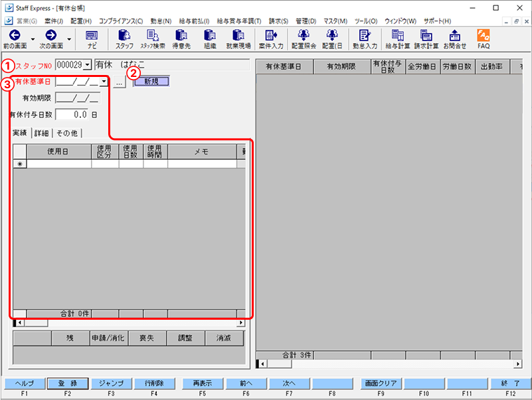Click the 前へ F6 button
This screenshot has width=532, height=400.
(x=246, y=383)
